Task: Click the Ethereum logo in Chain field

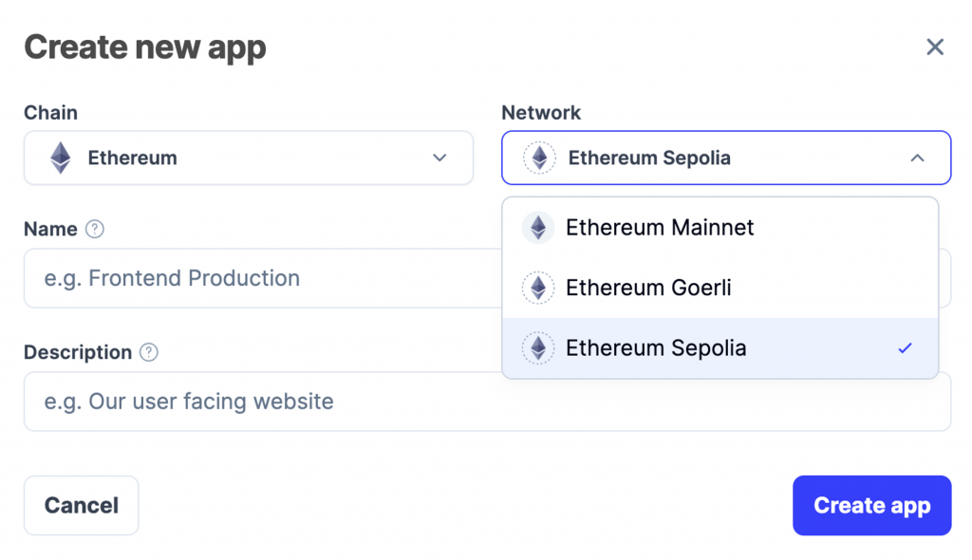Action: (61, 158)
